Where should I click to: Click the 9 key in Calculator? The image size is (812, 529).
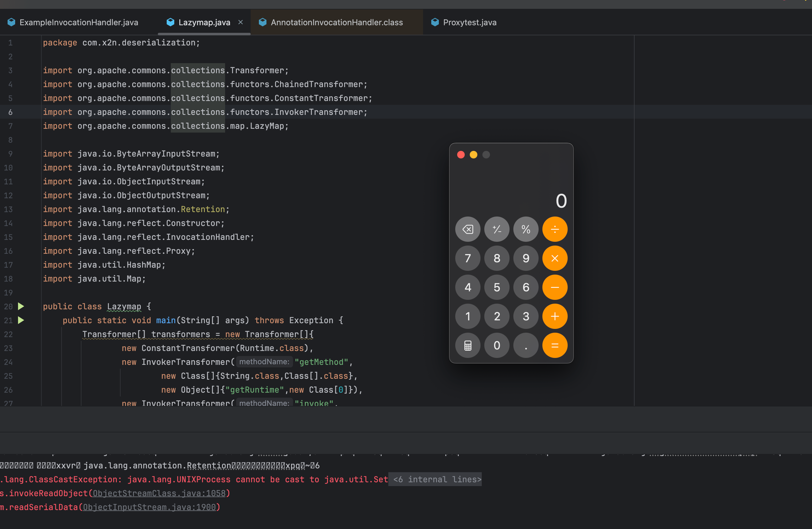526,258
